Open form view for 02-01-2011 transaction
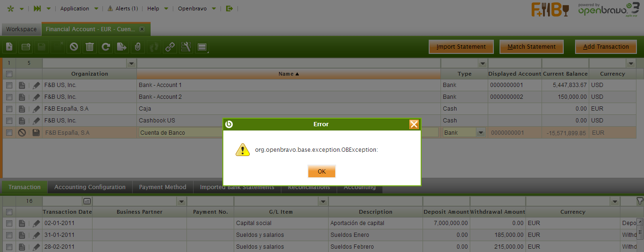 click(22, 223)
